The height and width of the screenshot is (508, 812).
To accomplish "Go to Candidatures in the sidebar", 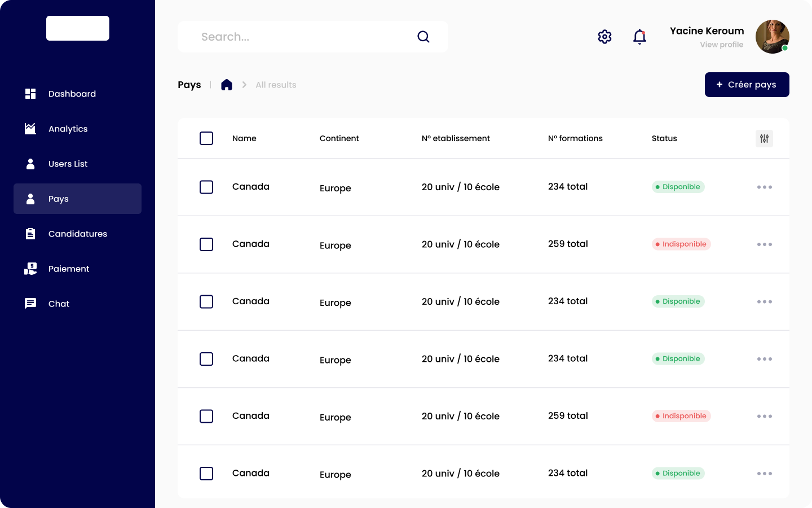I will [77, 234].
